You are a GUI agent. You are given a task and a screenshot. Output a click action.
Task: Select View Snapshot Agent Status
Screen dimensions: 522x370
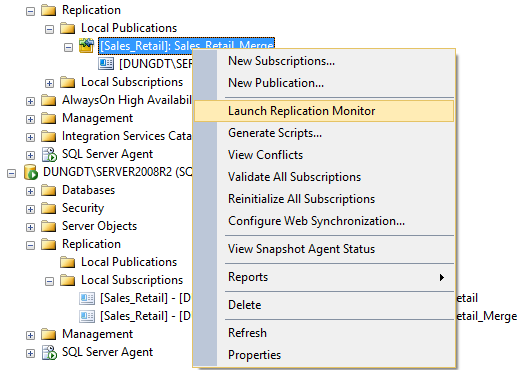tap(324, 249)
